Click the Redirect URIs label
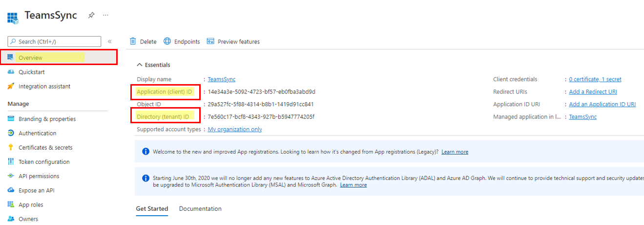Viewport: 644px width, 225px height. [510, 91]
